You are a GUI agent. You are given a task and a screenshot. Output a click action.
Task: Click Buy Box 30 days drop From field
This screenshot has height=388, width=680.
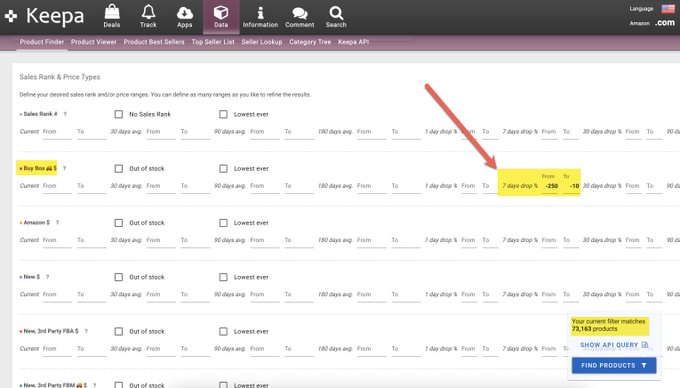tap(634, 186)
